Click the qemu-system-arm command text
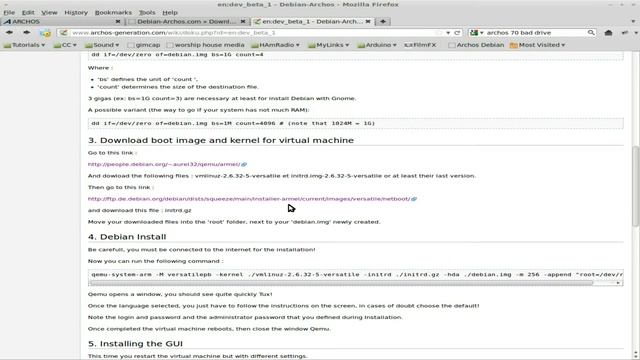Image resolution: width=640 pixels, height=360 pixels. click(357, 275)
